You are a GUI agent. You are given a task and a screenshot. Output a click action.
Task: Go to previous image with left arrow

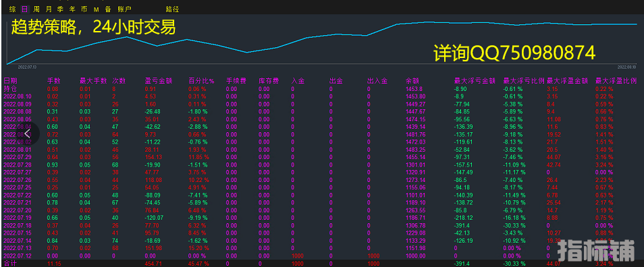pos(27,133)
